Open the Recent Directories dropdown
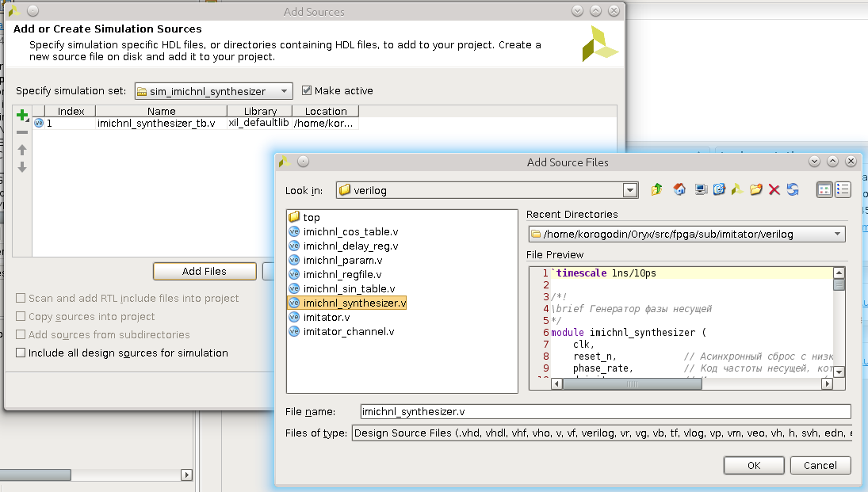The image size is (868, 492). tap(687, 234)
